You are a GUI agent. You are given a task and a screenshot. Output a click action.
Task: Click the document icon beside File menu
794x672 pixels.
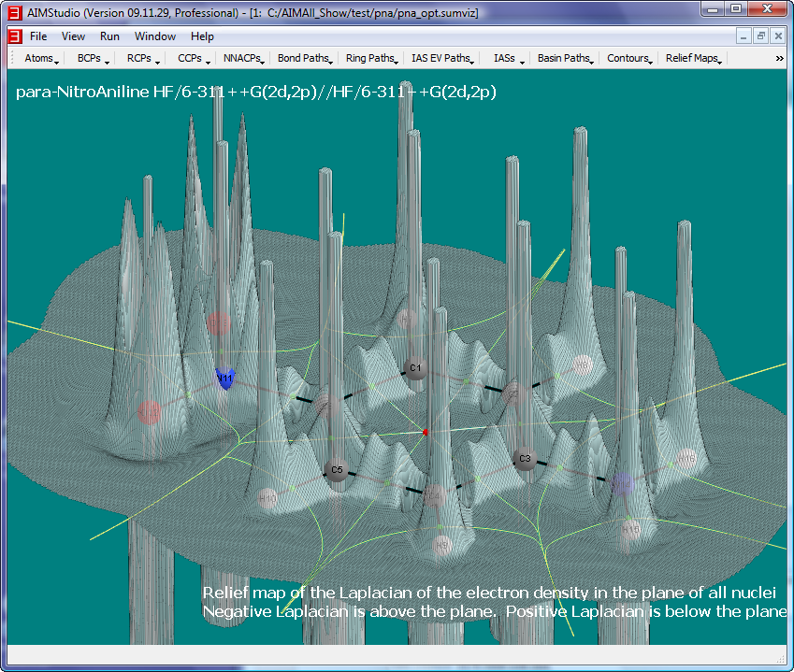(14, 36)
